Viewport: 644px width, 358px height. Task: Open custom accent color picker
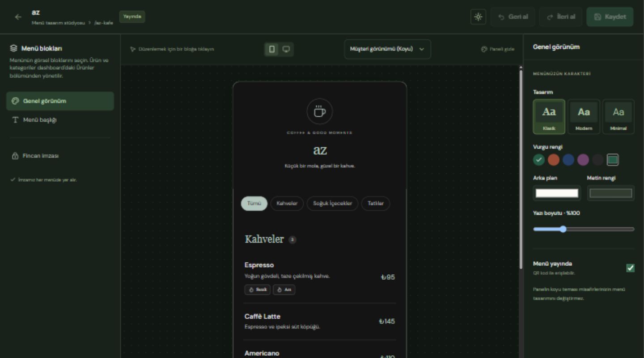pos(613,160)
